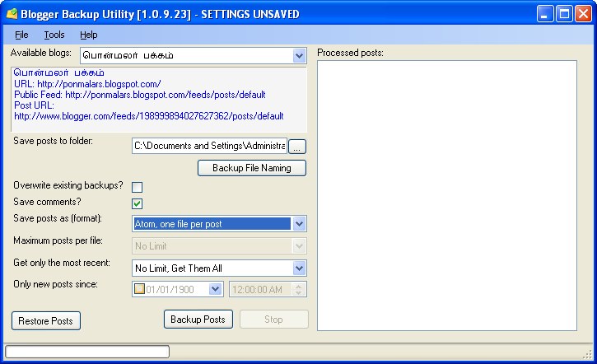Open the File menu
The image size is (597, 364).
(21, 35)
